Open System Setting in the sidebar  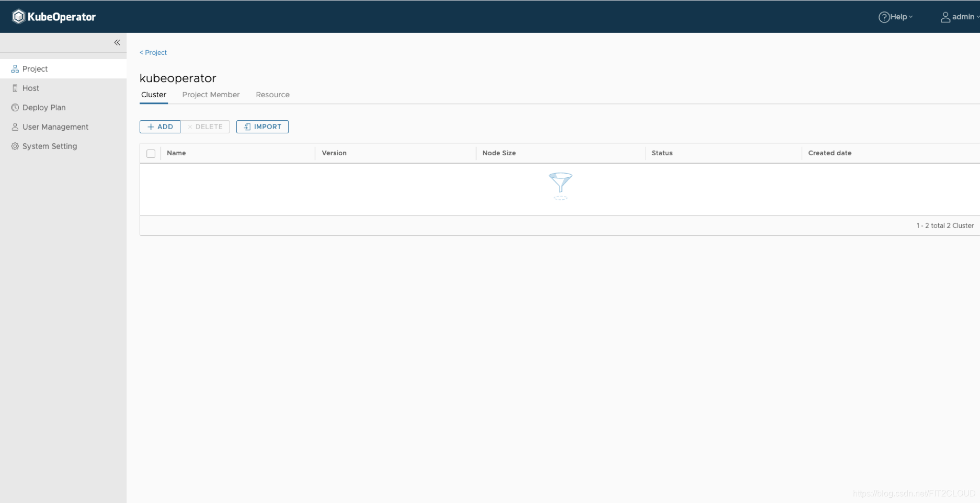coord(63,146)
